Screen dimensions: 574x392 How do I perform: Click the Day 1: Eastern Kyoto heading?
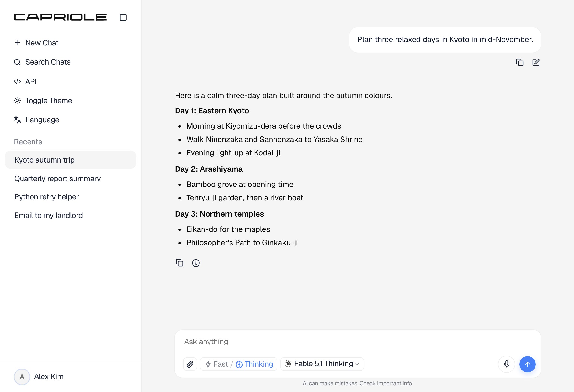212,111
